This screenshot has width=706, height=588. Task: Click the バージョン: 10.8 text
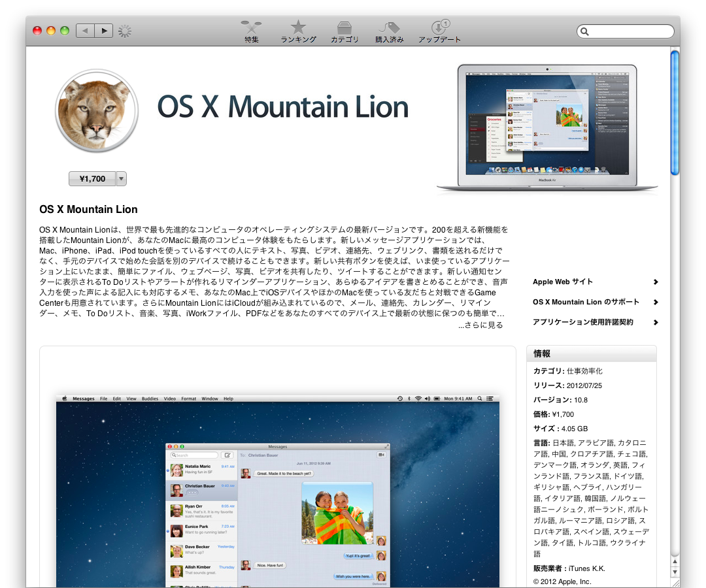click(x=561, y=400)
